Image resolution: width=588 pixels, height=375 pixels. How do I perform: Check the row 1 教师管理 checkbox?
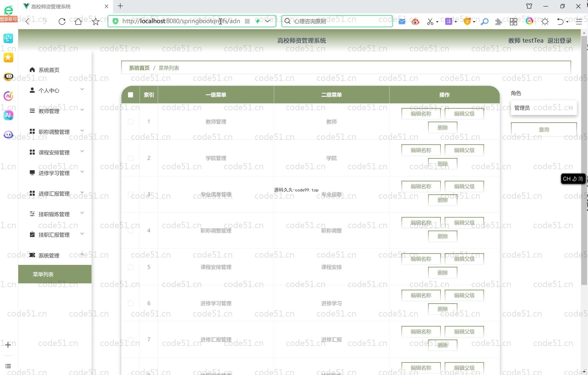(x=130, y=122)
